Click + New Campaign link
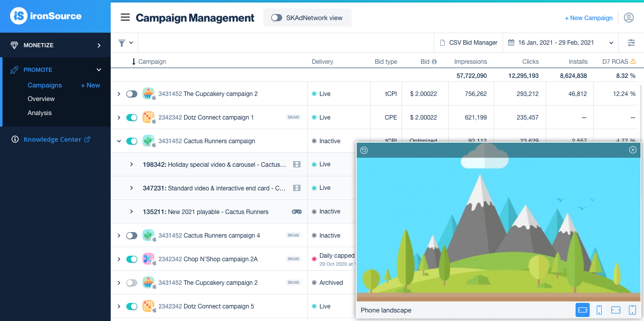The width and height of the screenshot is (644, 321). 589,18
